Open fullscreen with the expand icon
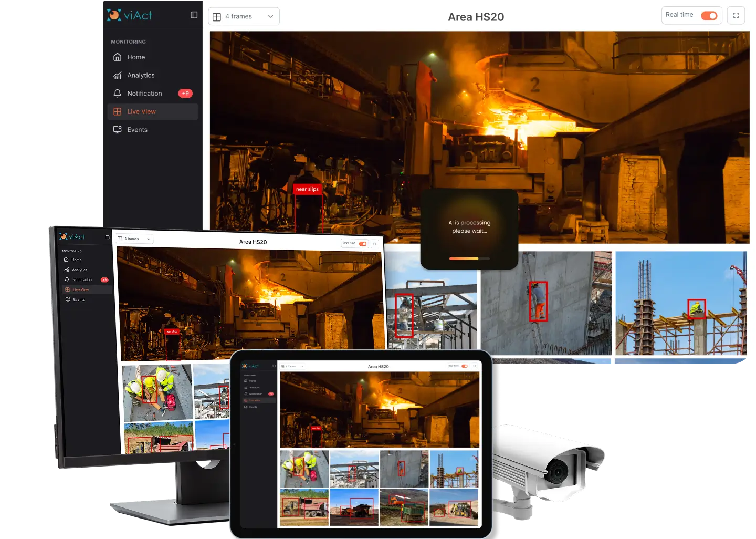This screenshot has height=539, width=756. (x=736, y=15)
